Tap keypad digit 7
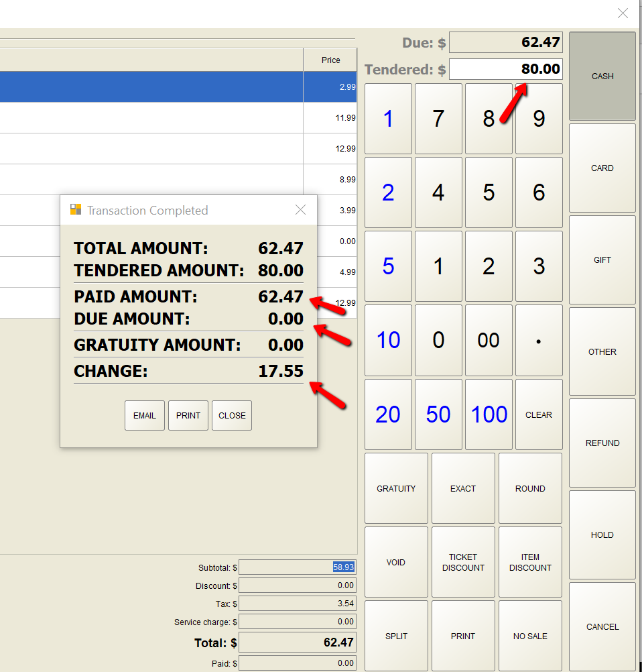The width and height of the screenshot is (642, 672). click(438, 119)
